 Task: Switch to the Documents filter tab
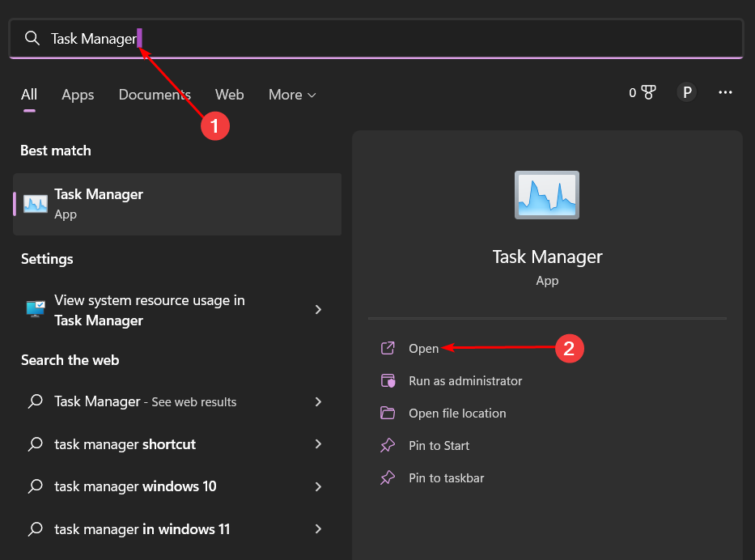tap(155, 95)
